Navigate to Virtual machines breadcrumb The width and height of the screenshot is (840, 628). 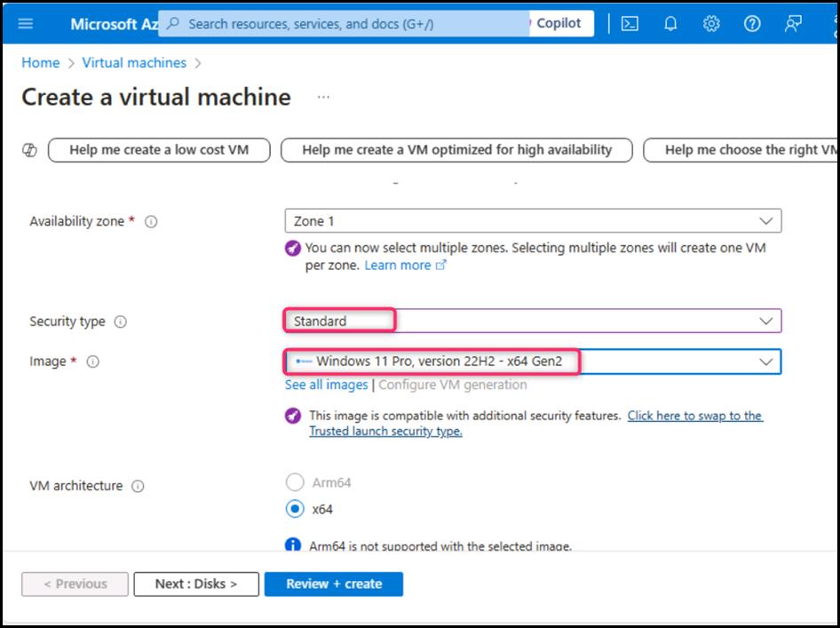(134, 63)
